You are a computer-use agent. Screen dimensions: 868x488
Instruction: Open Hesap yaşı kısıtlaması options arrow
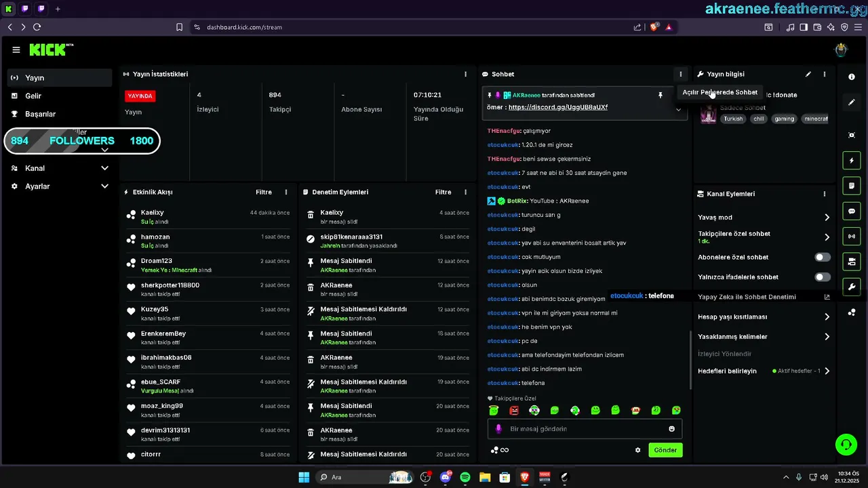click(827, 317)
